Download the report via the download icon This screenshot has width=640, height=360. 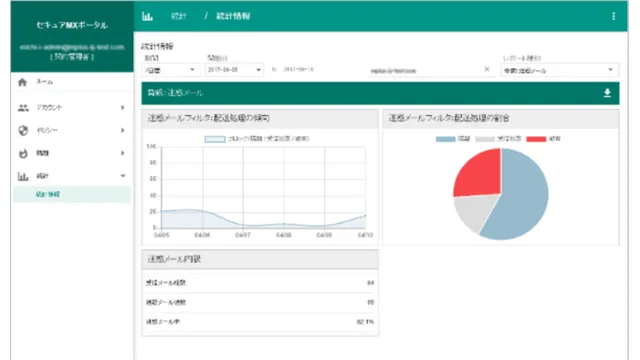tap(607, 93)
